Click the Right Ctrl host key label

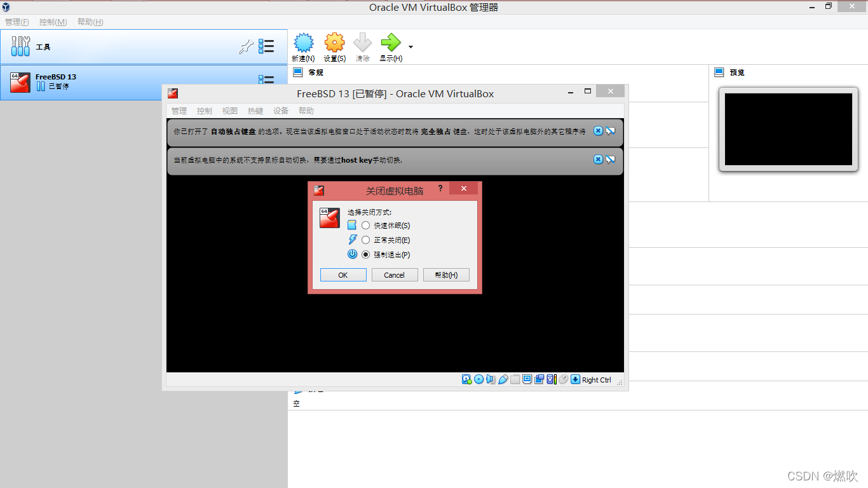597,380
